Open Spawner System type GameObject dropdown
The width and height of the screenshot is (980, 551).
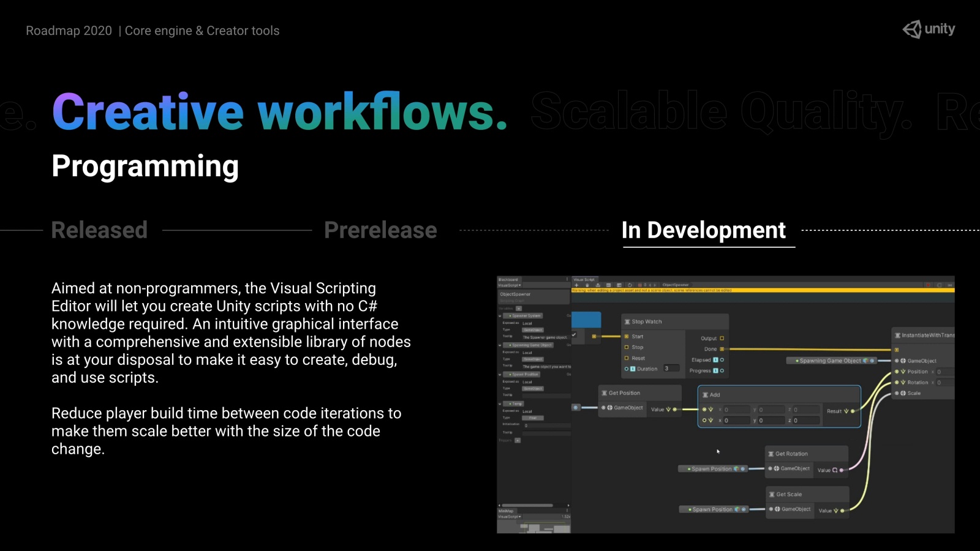pos(533,330)
